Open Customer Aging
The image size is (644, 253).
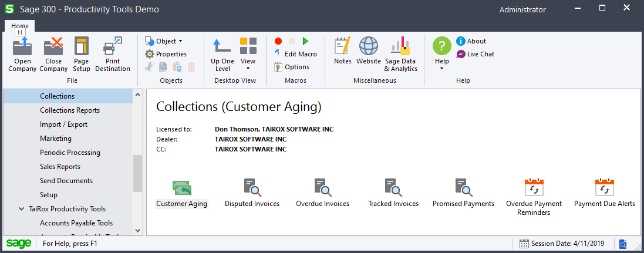181,193
